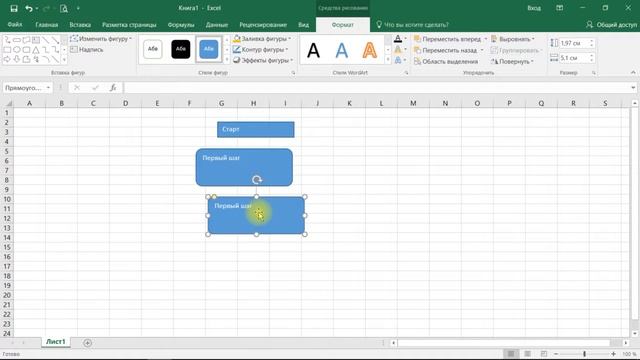Switch to the Формулы tab
This screenshot has height=360, width=640.
coord(181,24)
